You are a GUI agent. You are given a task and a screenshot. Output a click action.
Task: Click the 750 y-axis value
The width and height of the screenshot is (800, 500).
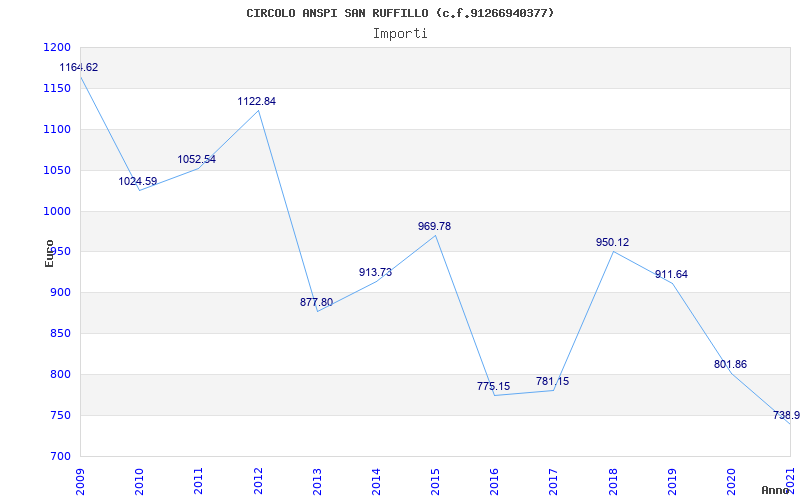click(60, 415)
